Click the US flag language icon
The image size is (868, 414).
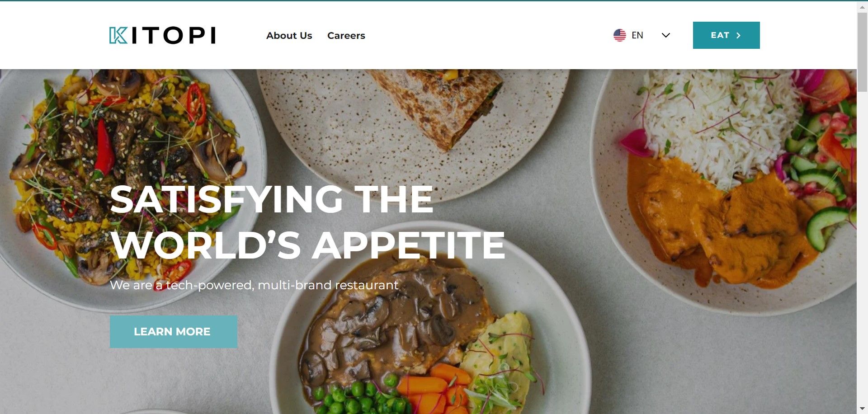[619, 35]
